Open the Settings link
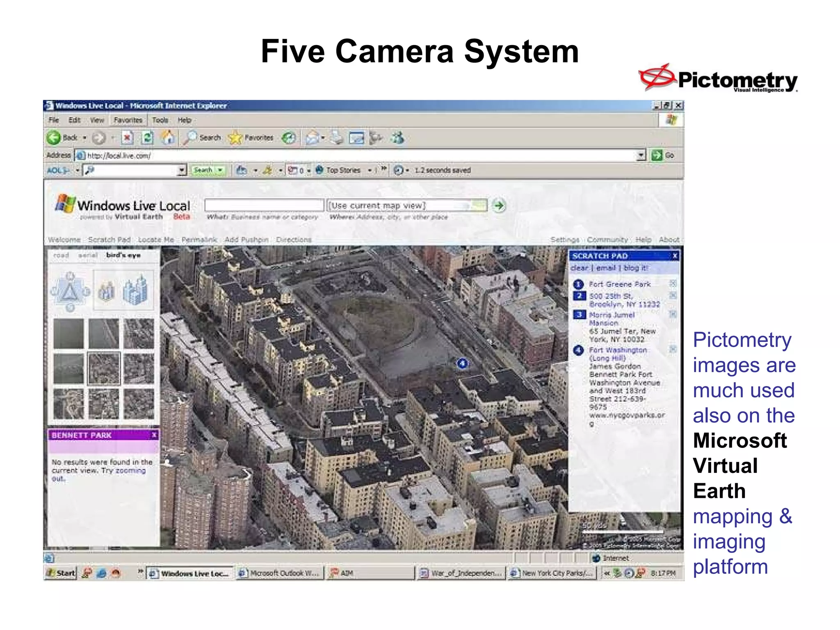 (565, 240)
